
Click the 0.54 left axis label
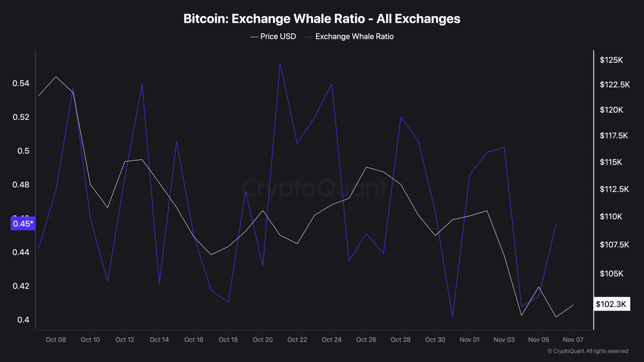21,83
